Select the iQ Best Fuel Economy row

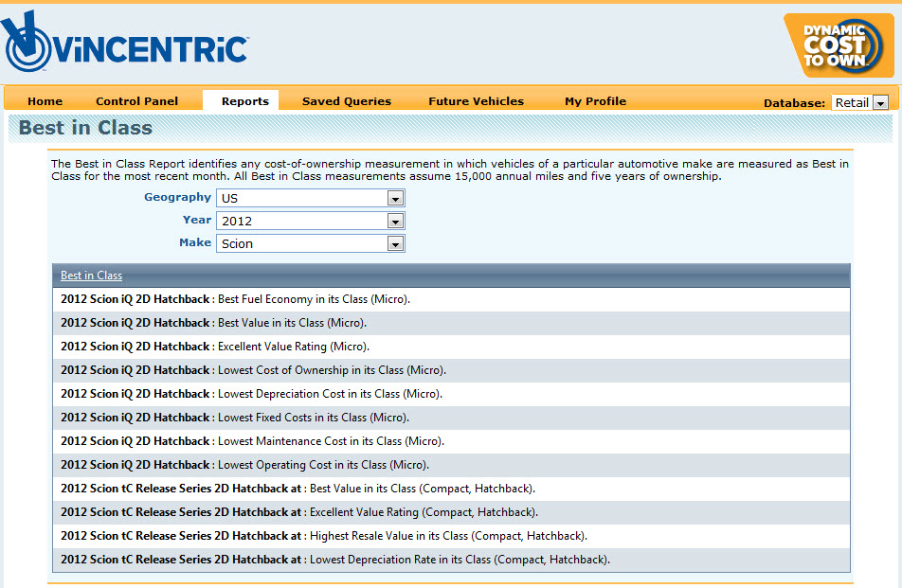tap(451, 299)
